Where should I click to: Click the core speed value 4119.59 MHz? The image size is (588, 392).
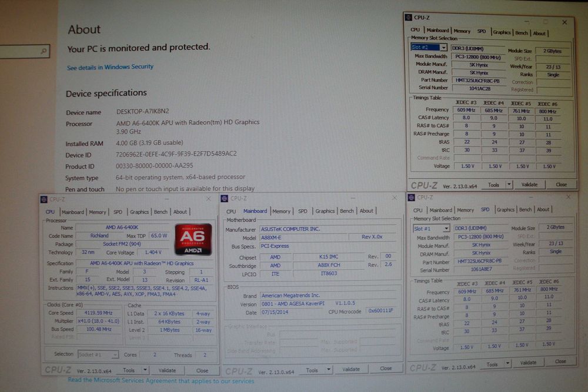coord(98,313)
